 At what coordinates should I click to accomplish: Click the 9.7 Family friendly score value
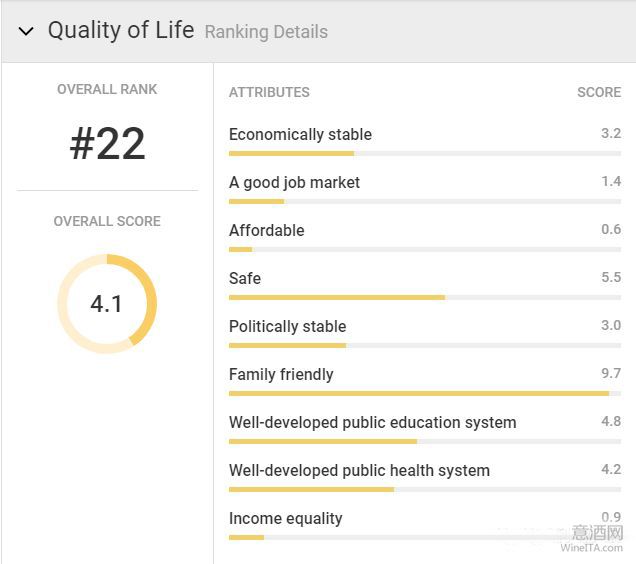coord(611,373)
